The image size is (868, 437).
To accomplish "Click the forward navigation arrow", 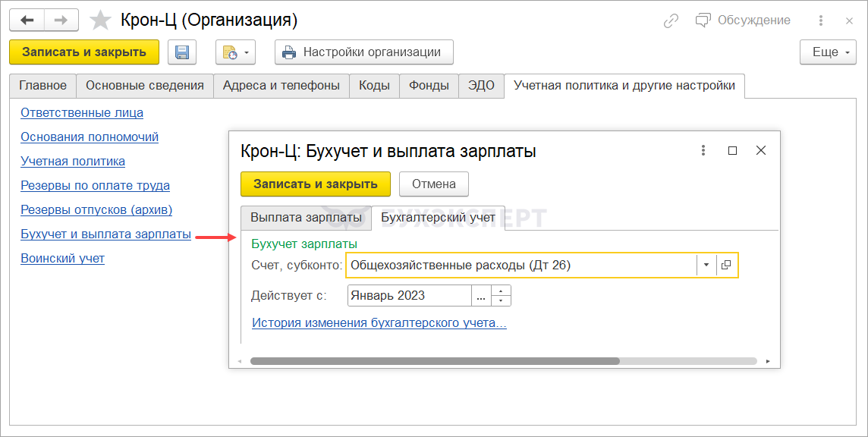I will pyautogui.click(x=61, y=20).
